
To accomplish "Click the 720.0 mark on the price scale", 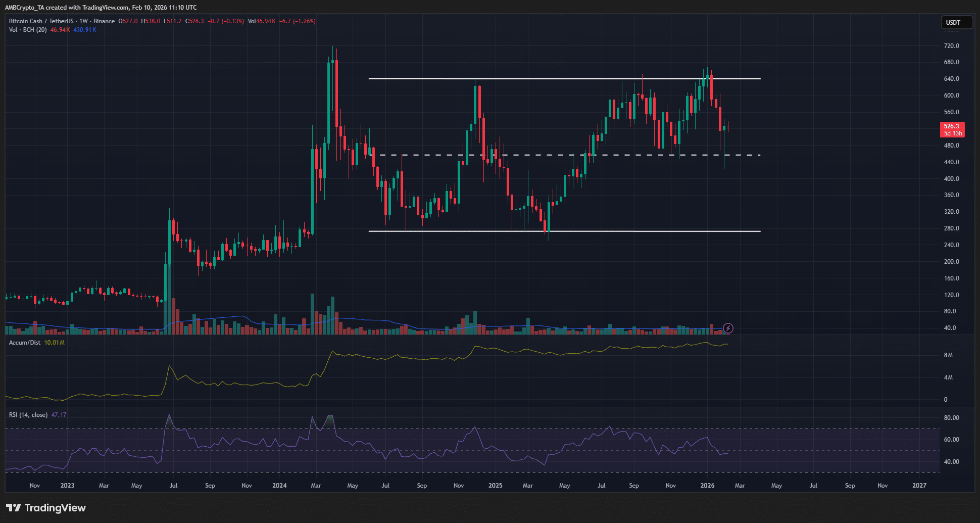I will 951,46.
